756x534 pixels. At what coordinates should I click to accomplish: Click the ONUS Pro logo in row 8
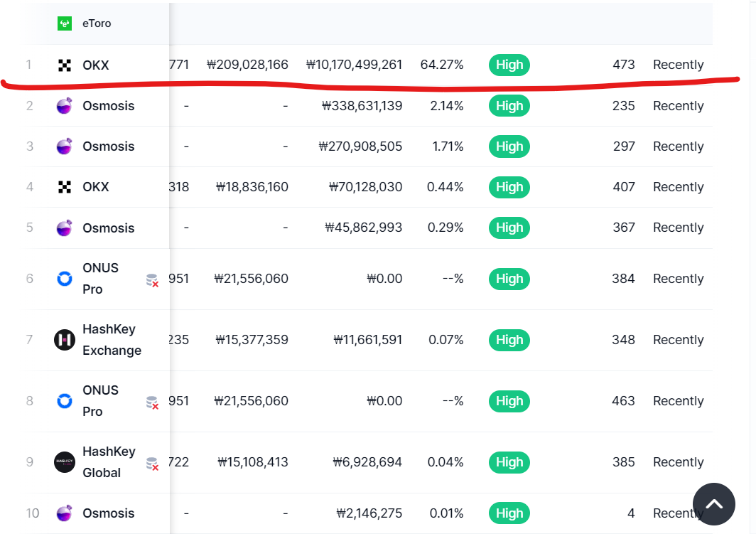(65, 401)
